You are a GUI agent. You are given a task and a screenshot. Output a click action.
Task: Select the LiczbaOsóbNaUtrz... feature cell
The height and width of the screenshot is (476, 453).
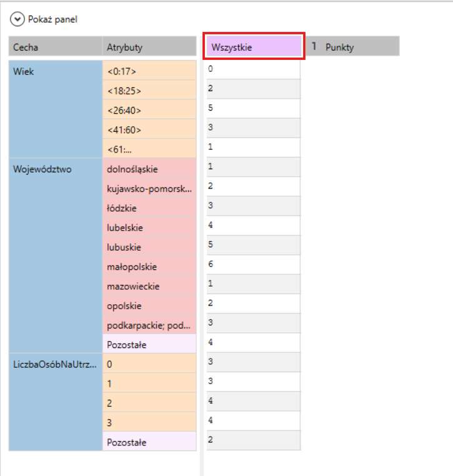point(56,402)
